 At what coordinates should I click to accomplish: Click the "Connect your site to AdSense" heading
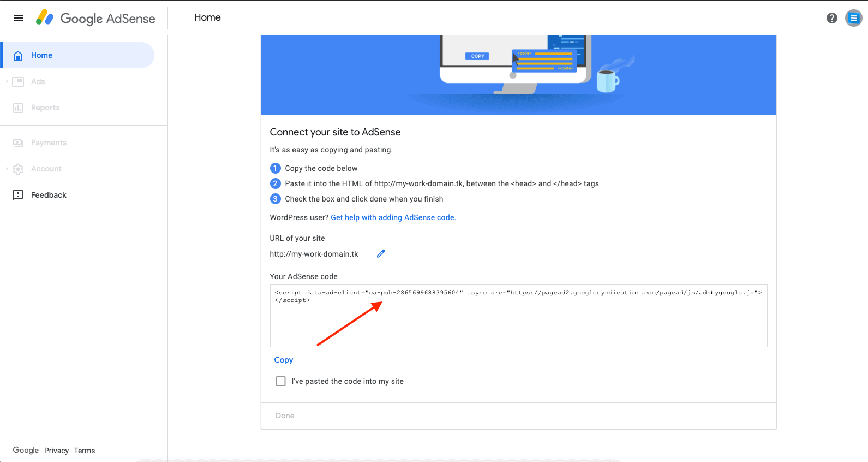click(x=335, y=132)
